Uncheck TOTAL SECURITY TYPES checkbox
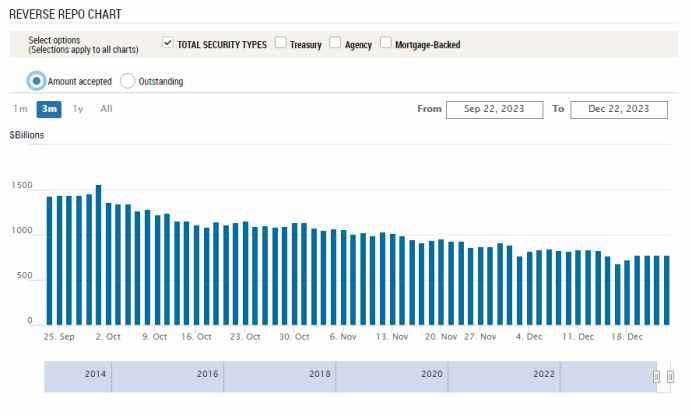This screenshot has height=416, width=692. [168, 44]
